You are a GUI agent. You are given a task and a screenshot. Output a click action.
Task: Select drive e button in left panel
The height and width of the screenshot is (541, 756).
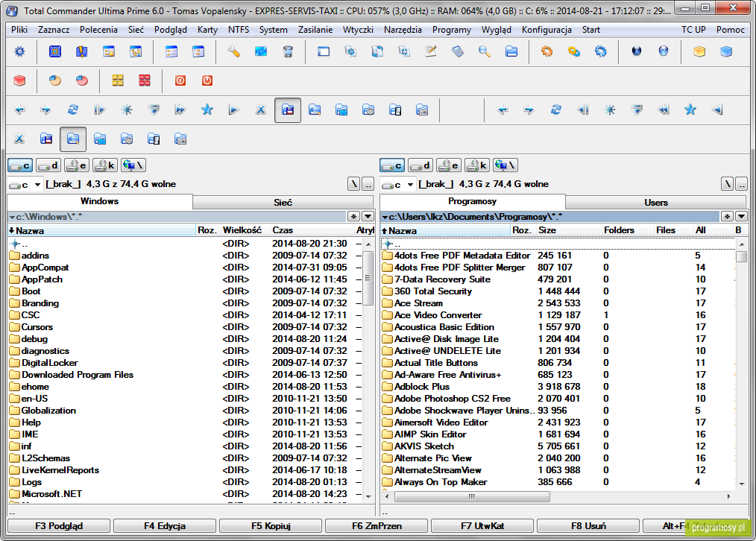pyautogui.click(x=77, y=165)
